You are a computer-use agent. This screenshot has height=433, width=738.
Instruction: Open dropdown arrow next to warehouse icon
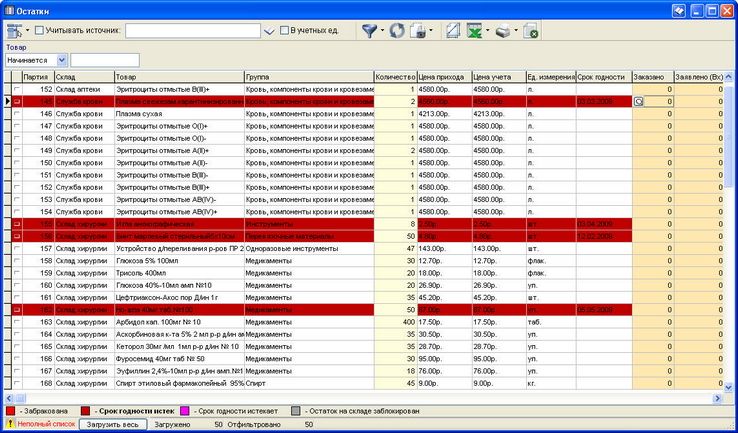(x=27, y=31)
